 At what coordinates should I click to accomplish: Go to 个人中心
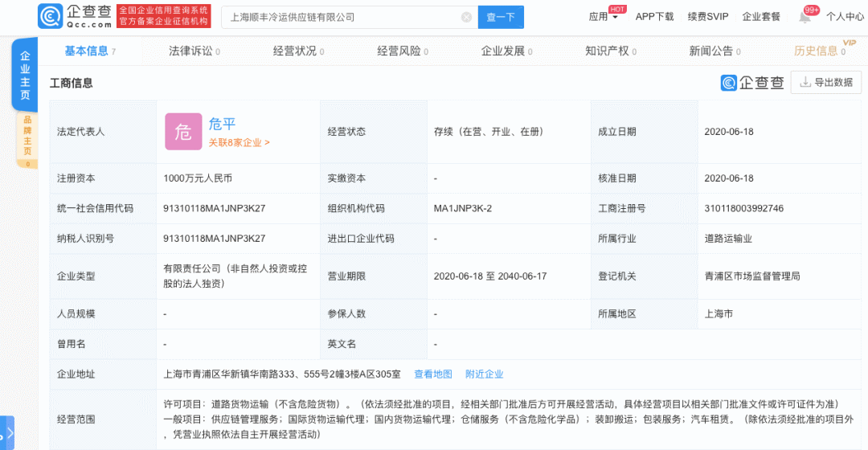pos(845,17)
